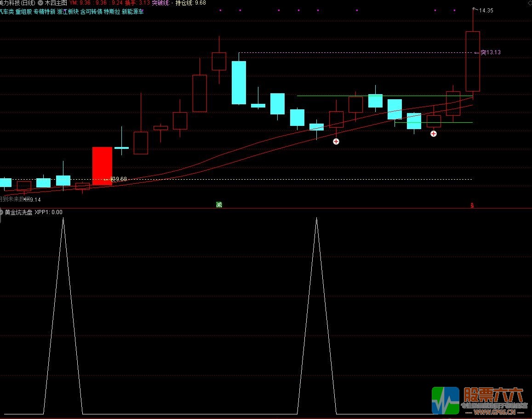Select the solid red candlestick
Image resolution: width=532 pixels, height=419 pixels.
(x=102, y=166)
